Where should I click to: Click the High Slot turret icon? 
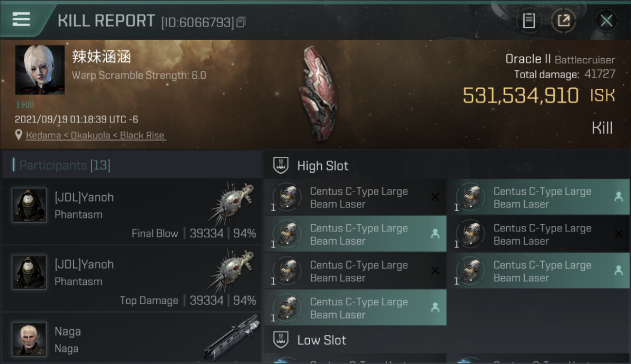coord(281,165)
